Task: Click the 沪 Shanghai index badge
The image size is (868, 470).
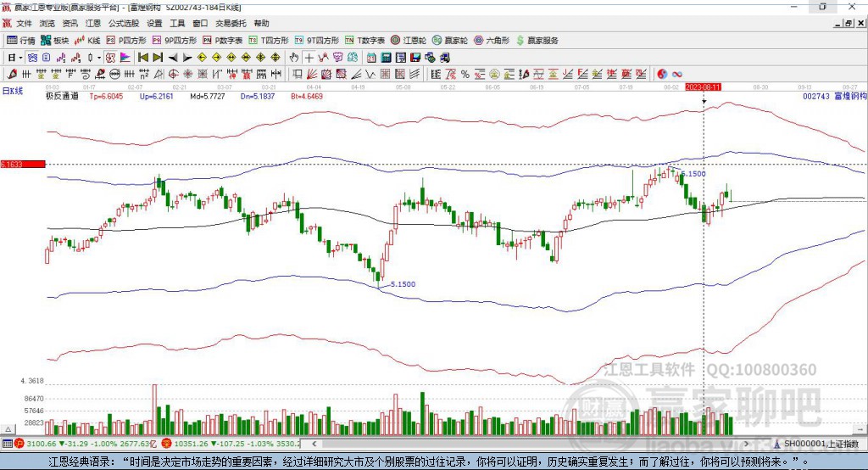Action: (19, 444)
